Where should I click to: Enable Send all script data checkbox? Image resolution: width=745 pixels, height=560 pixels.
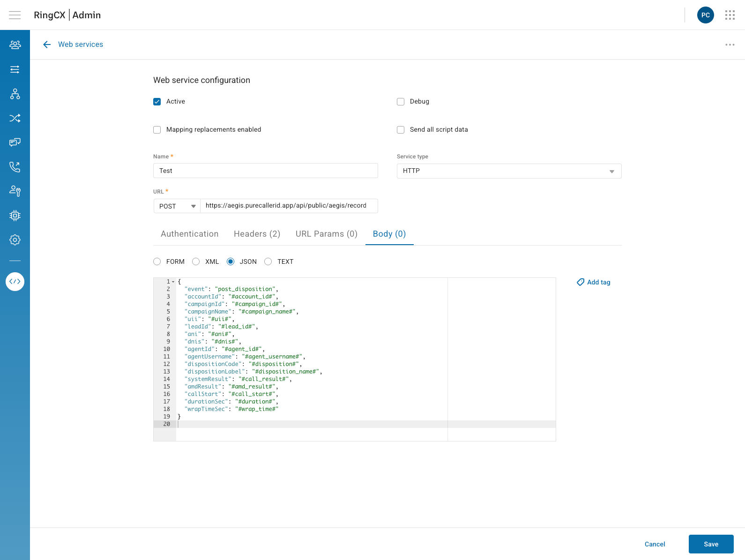tap(401, 130)
